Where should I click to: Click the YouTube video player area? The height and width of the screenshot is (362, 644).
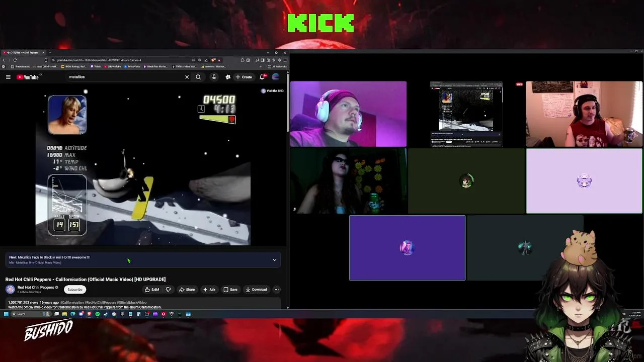143,166
